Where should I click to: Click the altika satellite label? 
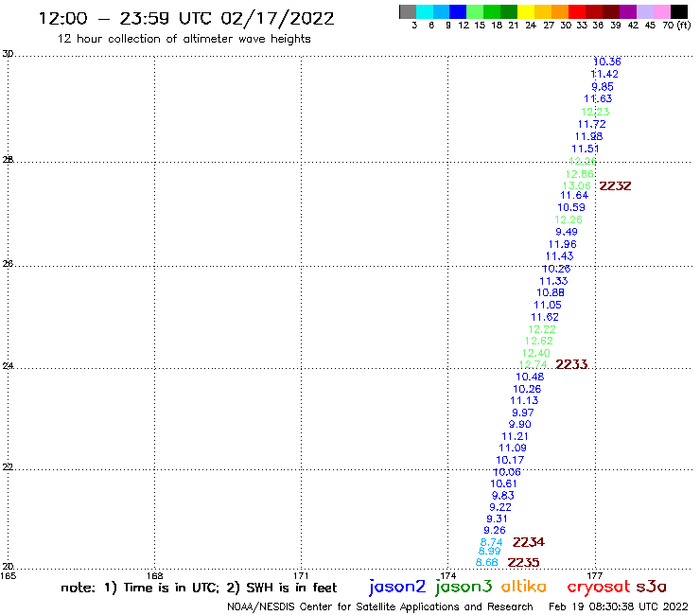(523, 587)
